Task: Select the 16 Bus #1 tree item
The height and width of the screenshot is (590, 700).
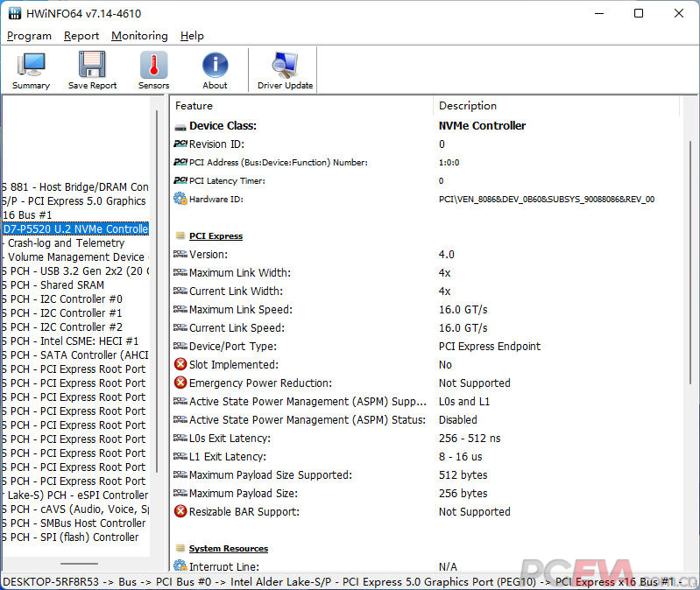Action: click(27, 215)
